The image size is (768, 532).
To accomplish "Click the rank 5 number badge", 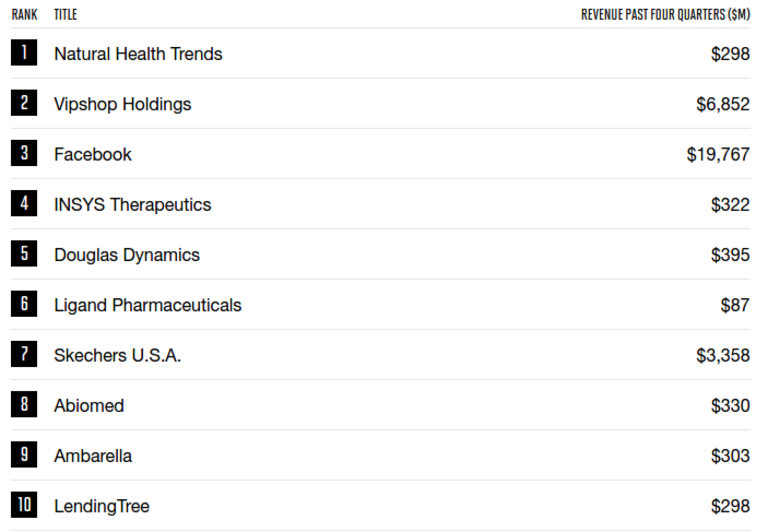I will [24, 254].
